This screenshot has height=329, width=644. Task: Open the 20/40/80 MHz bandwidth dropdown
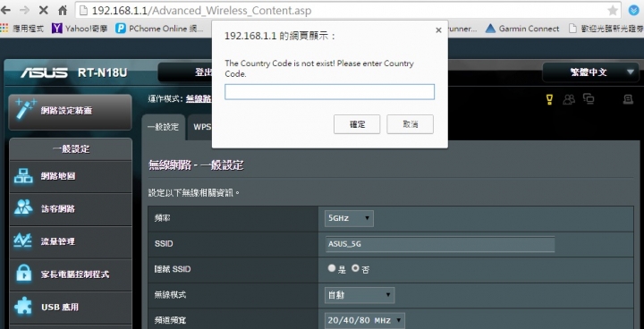point(364,321)
